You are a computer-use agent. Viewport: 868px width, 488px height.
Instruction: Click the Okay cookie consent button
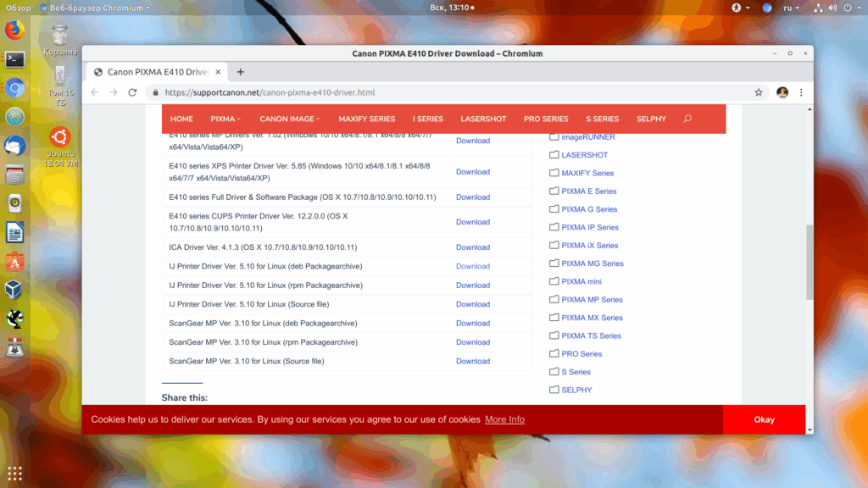point(764,419)
